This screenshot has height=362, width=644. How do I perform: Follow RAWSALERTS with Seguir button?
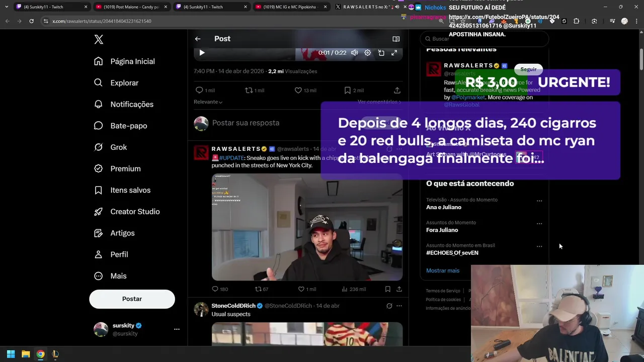[x=528, y=69]
